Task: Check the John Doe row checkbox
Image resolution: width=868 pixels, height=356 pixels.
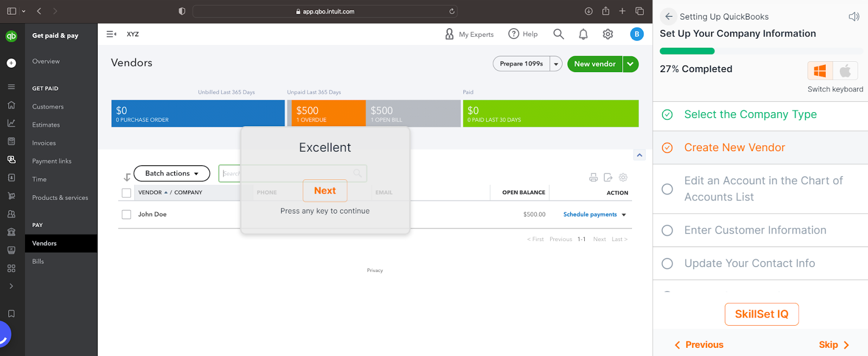Action: point(126,215)
